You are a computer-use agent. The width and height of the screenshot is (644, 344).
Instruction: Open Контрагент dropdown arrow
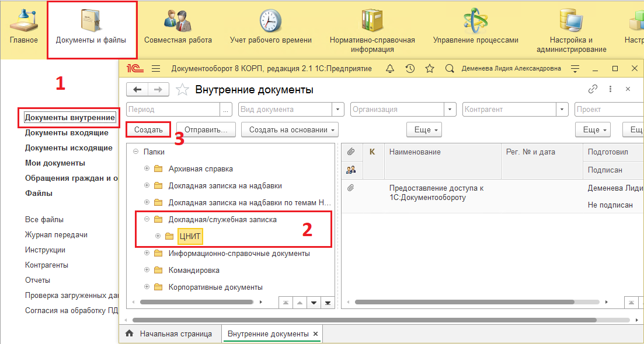(562, 110)
